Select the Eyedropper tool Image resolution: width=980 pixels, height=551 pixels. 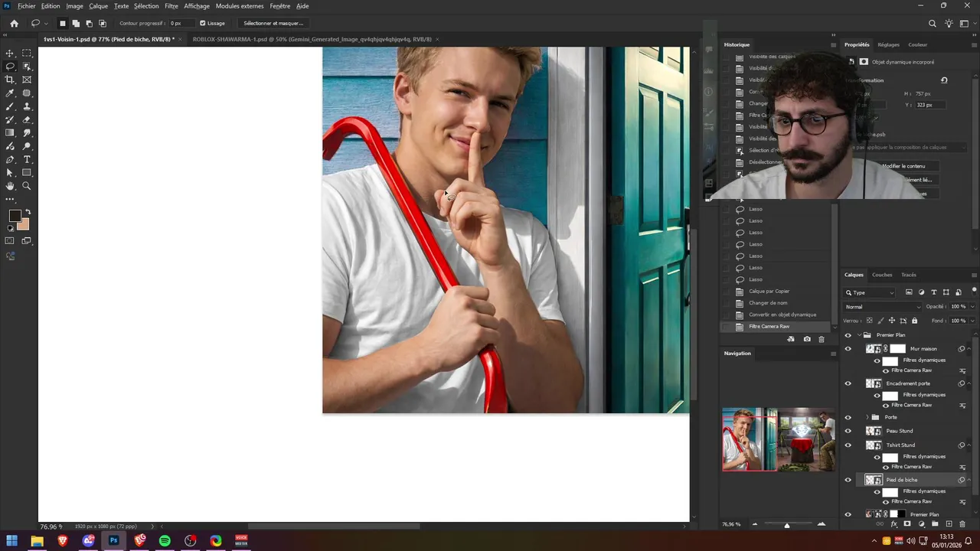10,93
